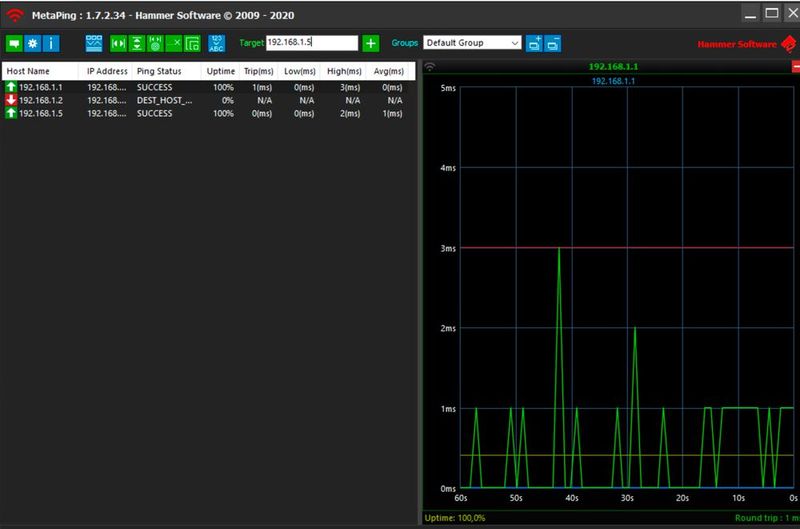Click the Avg(ms) column header
This screenshot has height=529, width=800.
(387, 72)
